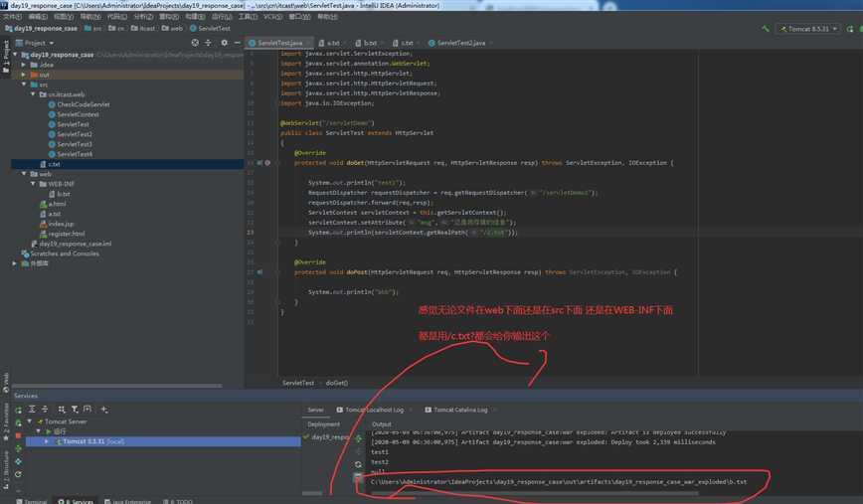The image size is (863, 504).
Task: Select b.txt file under WEB-INF
Action: [60, 194]
